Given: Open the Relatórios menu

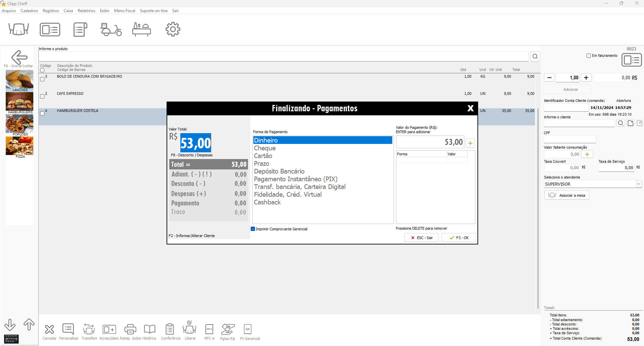Looking at the screenshot, I should [x=86, y=11].
